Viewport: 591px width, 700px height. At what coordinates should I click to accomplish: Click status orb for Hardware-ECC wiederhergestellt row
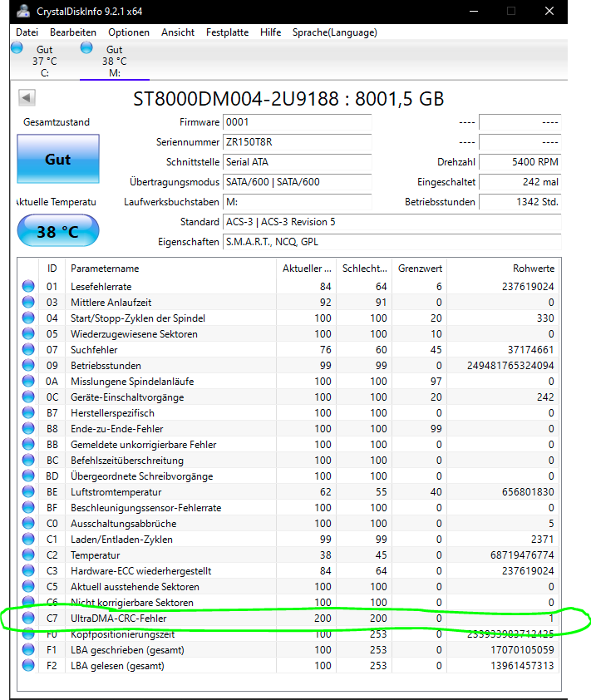(x=28, y=571)
